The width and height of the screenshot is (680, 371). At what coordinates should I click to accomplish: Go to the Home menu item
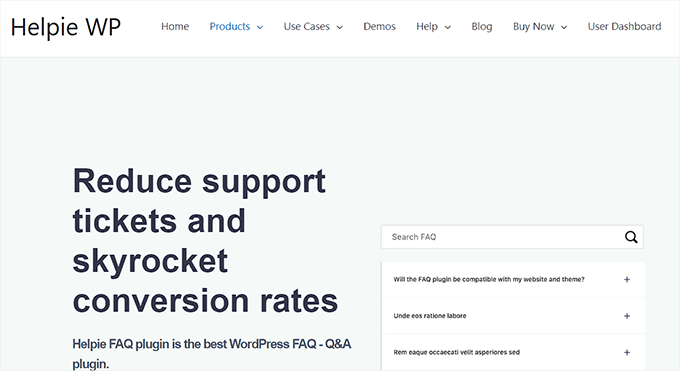[175, 26]
